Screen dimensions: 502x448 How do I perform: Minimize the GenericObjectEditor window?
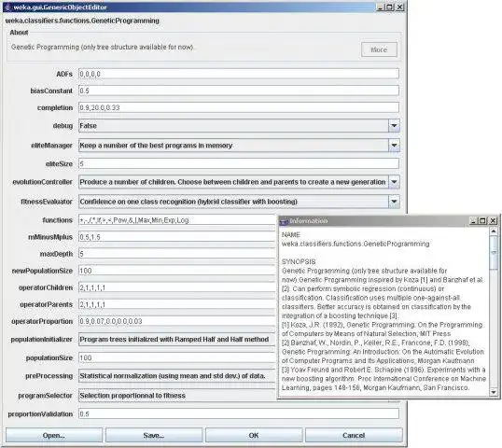coord(380,7)
